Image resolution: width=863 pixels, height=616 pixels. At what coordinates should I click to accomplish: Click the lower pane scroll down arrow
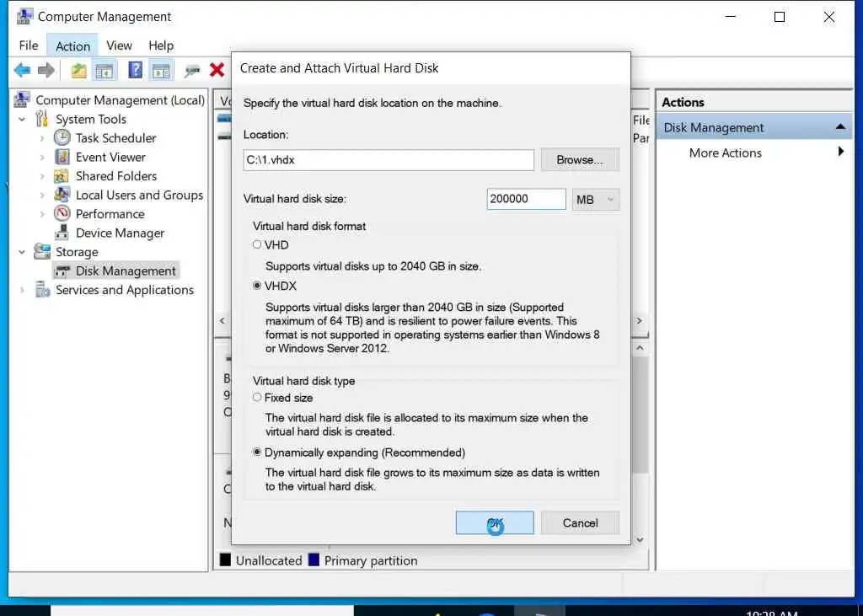(640, 539)
